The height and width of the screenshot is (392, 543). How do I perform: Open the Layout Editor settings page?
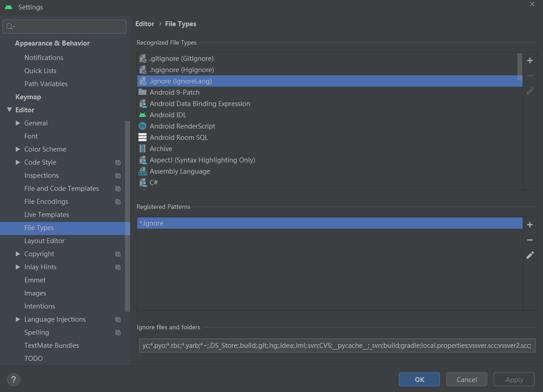(x=44, y=240)
